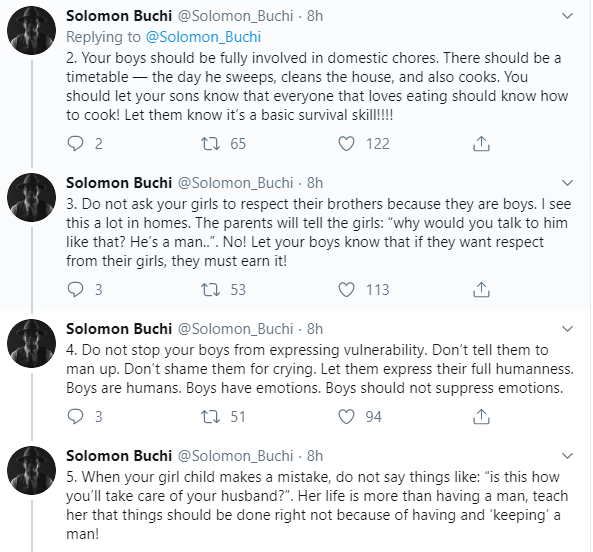Screen dimensions: 593x552
Task: Share the domestic chores tweet
Action: click(x=481, y=144)
